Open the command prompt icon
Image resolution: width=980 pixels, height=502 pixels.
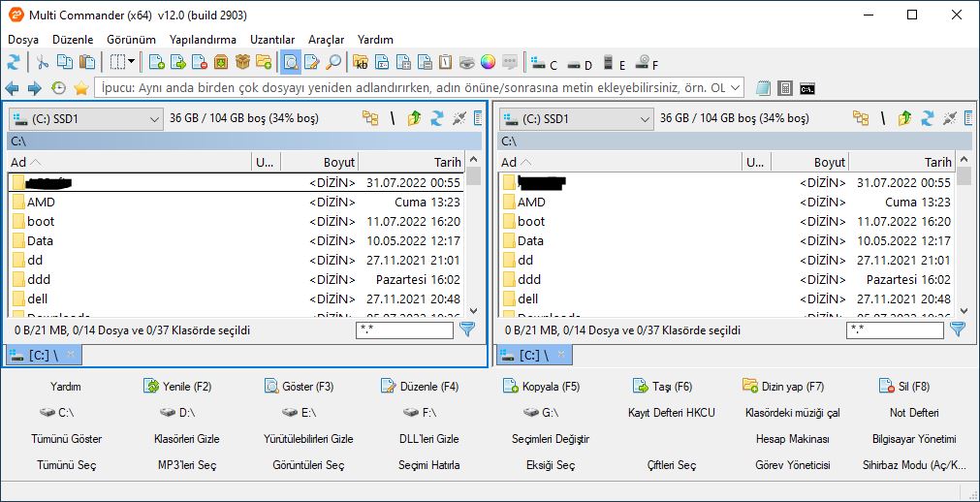807,88
